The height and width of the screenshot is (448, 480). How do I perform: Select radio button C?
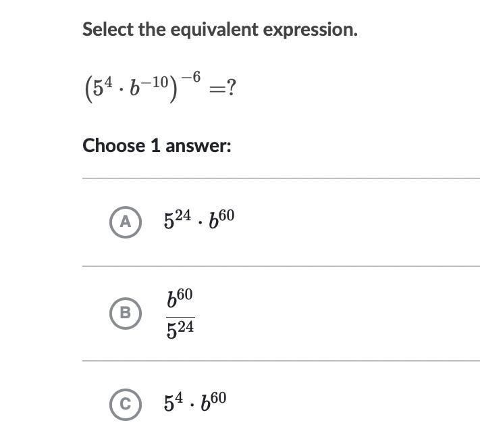pyautogui.click(x=125, y=404)
